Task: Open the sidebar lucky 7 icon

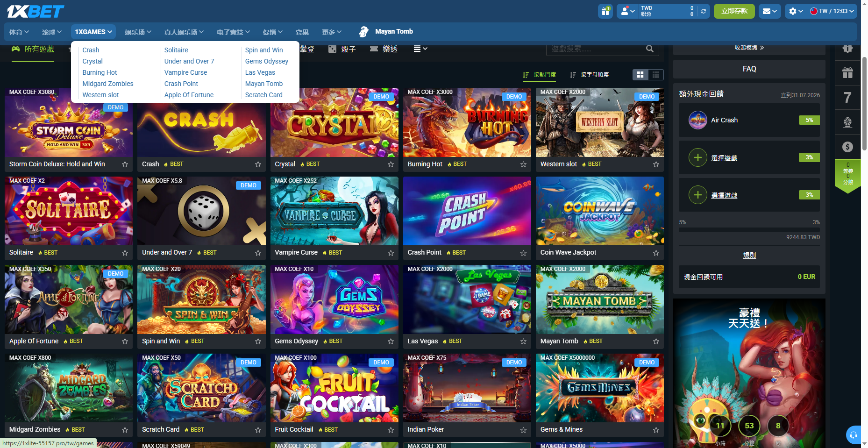Action: (848, 98)
